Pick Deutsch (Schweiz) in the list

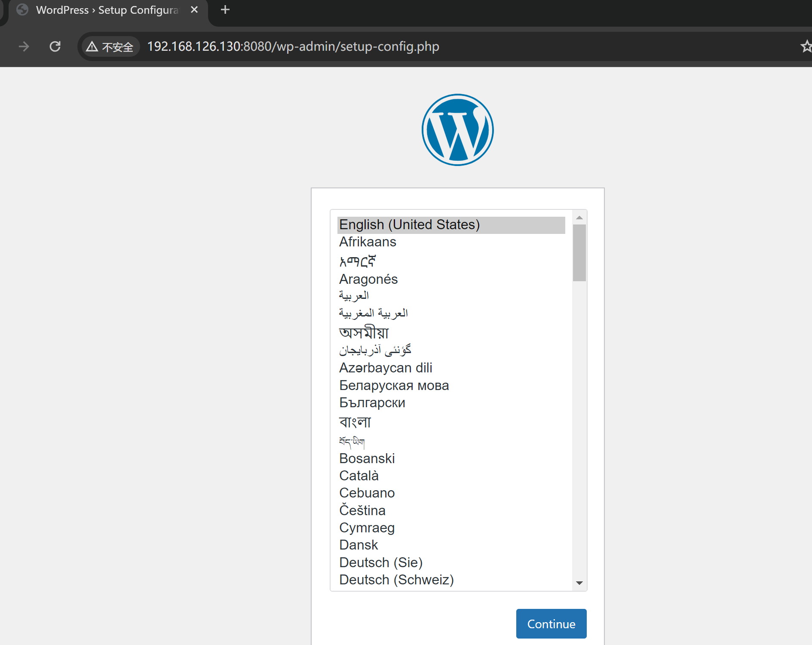coord(396,580)
